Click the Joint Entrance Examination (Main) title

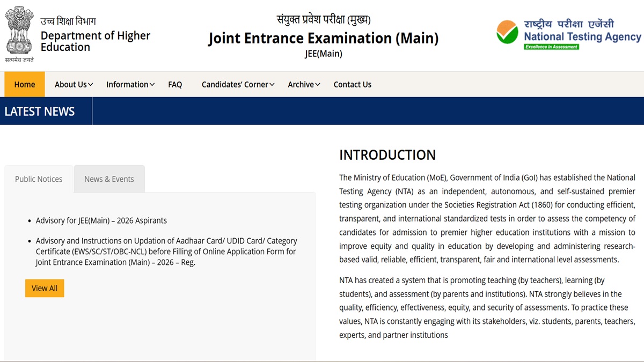323,39
